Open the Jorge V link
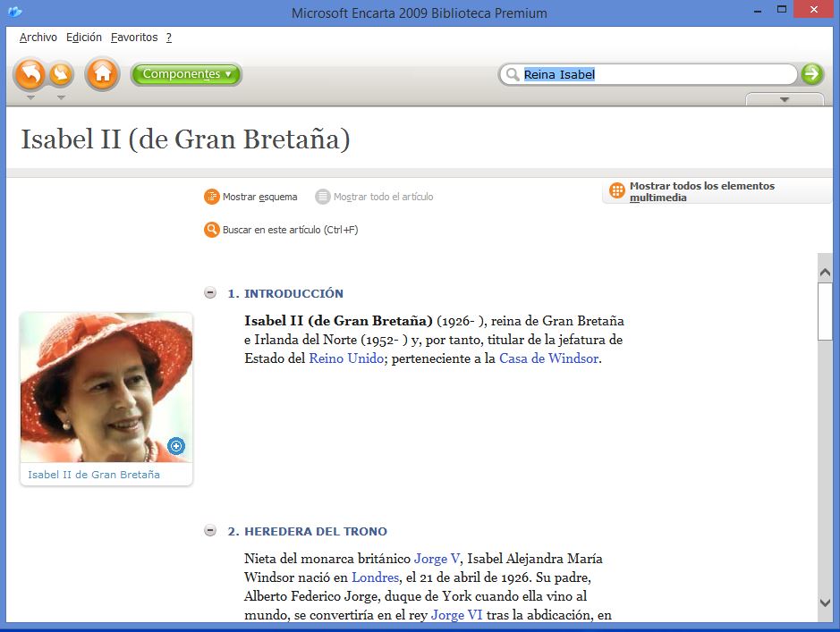 coord(437,559)
